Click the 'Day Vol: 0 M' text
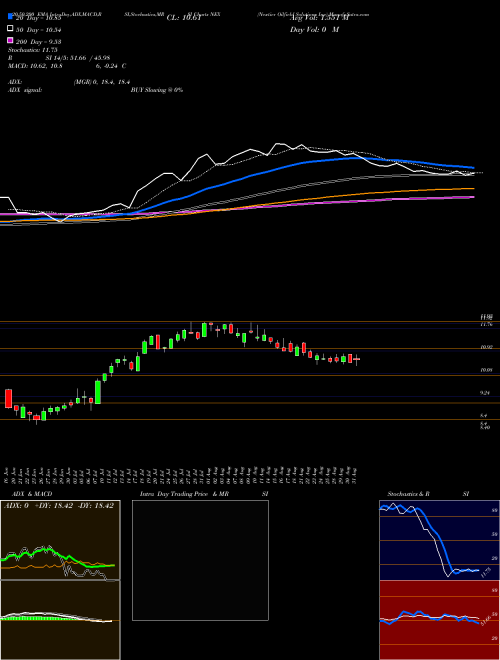Image resolution: width=500 pixels, height=660 pixels. pos(314,29)
